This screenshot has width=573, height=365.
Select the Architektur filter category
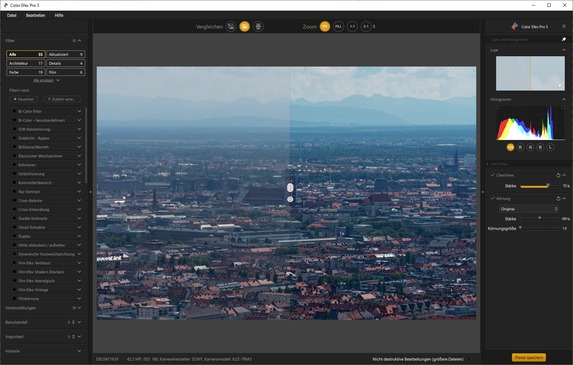(25, 63)
